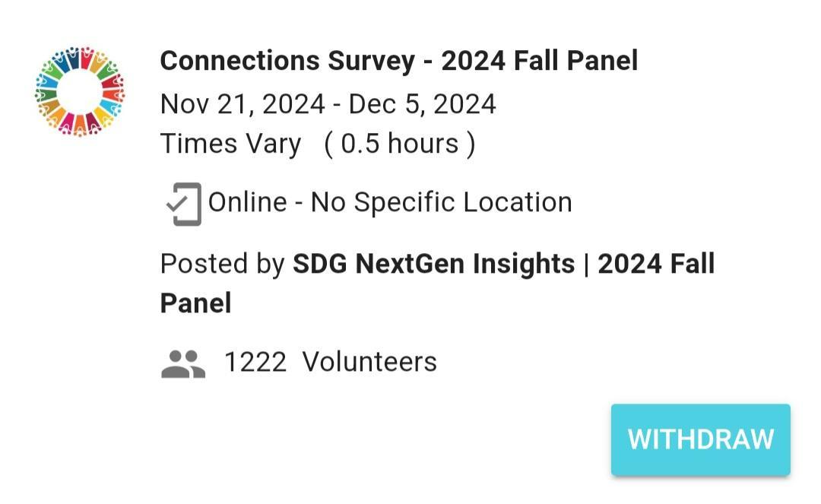Click 2024 Fall in the organizer name

[x=656, y=265]
